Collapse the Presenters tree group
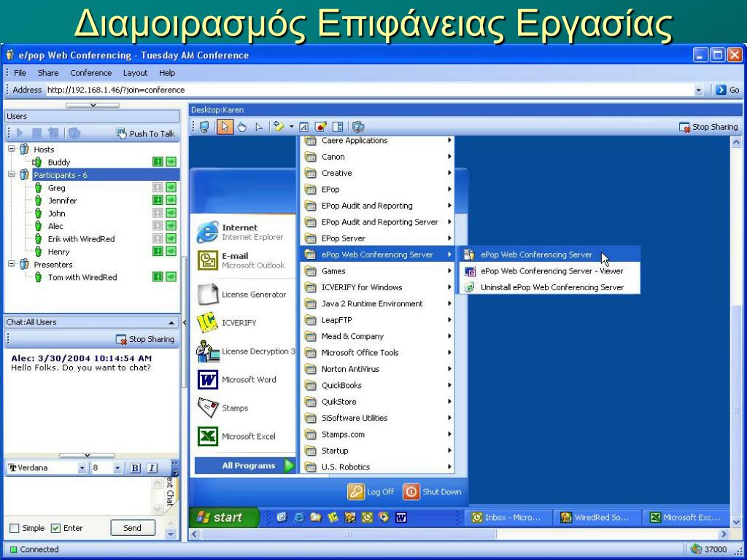 (x=12, y=264)
